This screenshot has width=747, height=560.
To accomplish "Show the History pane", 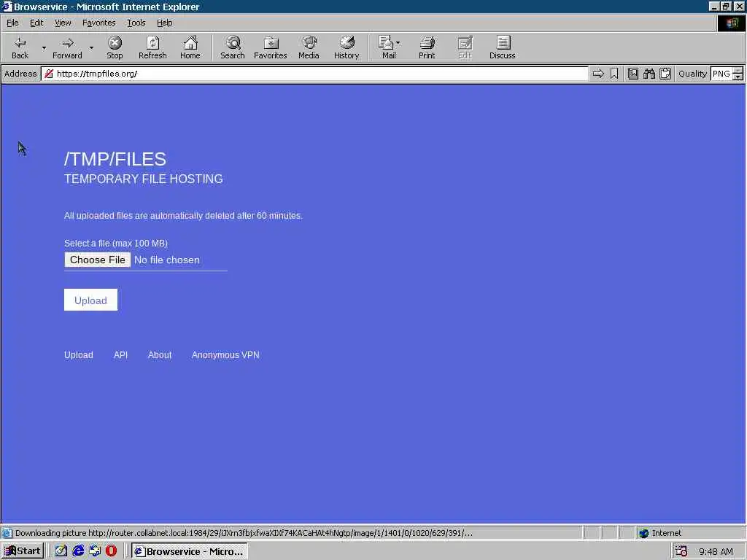I will 347,47.
